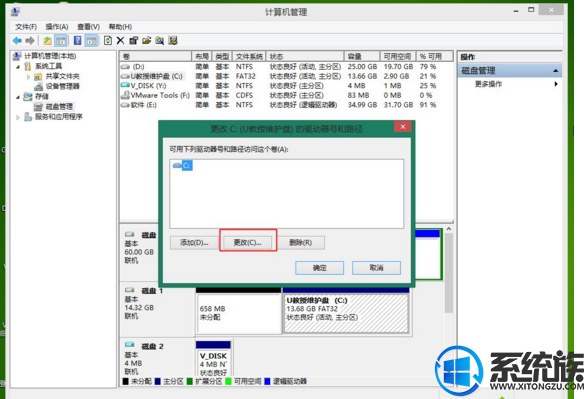Click the 确定 button in the dialog
The image size is (584, 399).
[x=320, y=268]
